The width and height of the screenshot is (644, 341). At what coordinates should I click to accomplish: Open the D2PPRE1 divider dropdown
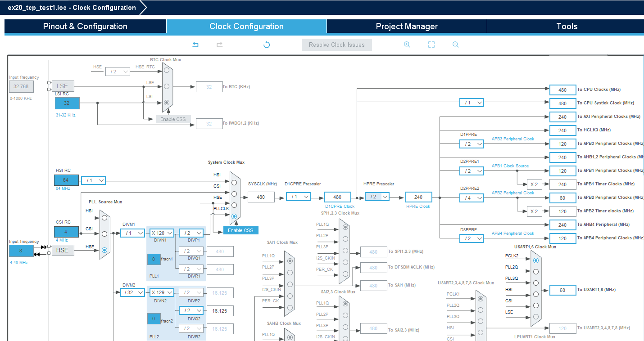click(x=472, y=171)
